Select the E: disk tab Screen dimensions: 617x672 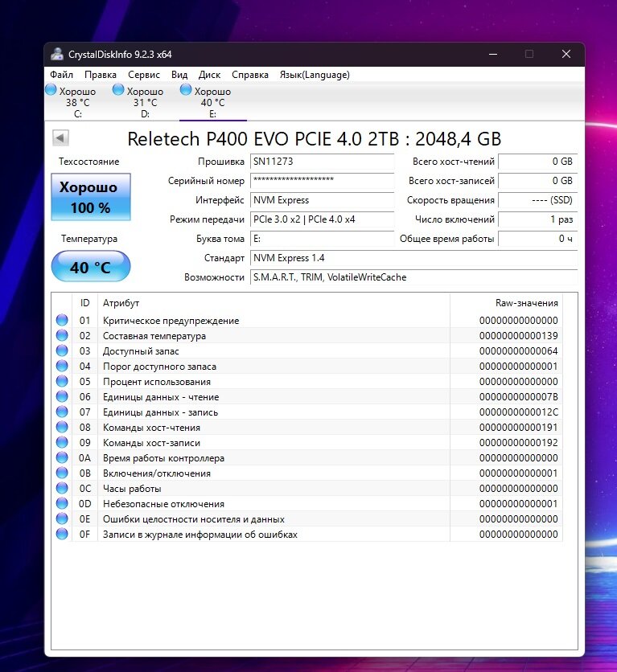[212, 102]
